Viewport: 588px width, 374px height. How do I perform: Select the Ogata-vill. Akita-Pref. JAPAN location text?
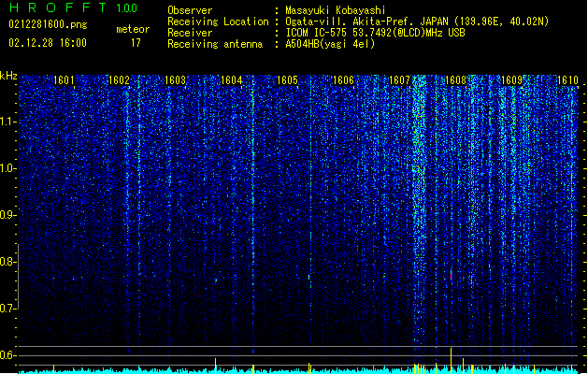click(x=417, y=22)
